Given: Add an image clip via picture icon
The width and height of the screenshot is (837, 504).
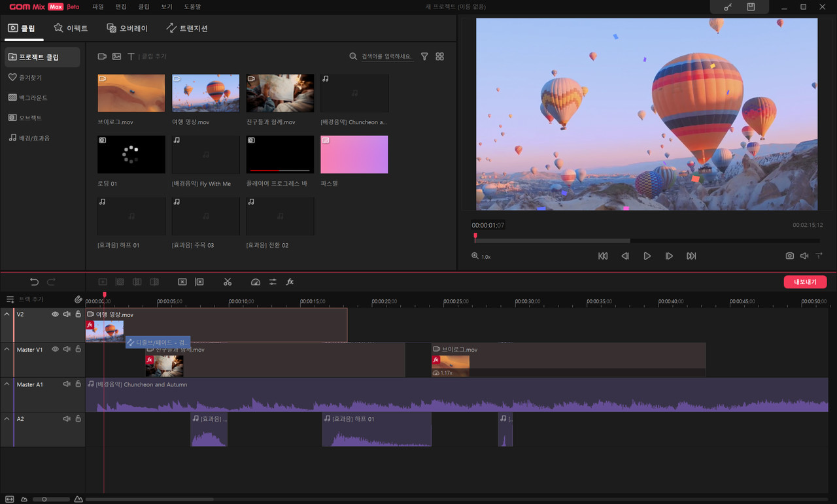Looking at the screenshot, I should click(x=116, y=57).
